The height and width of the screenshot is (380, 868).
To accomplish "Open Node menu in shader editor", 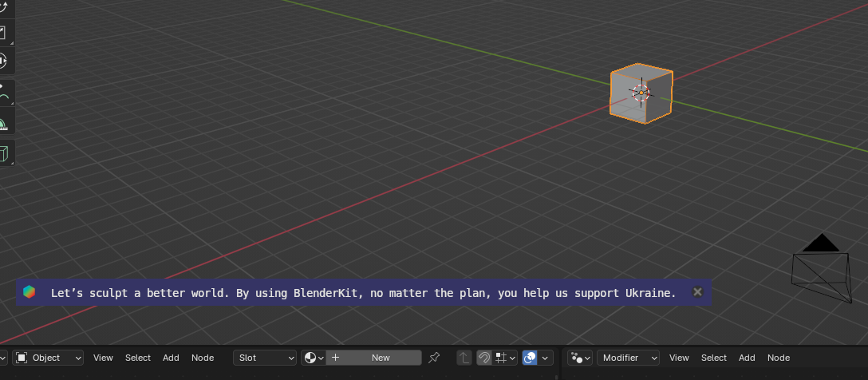I will tap(203, 358).
